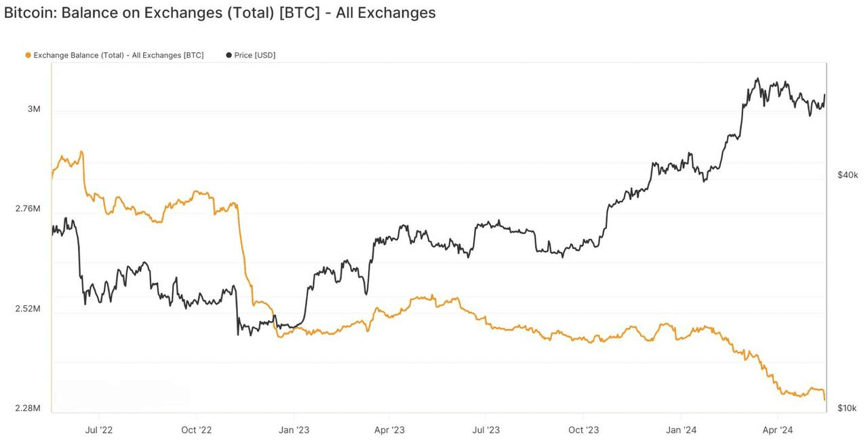Click the $10k right axis label
The image size is (868, 443).
tap(847, 408)
